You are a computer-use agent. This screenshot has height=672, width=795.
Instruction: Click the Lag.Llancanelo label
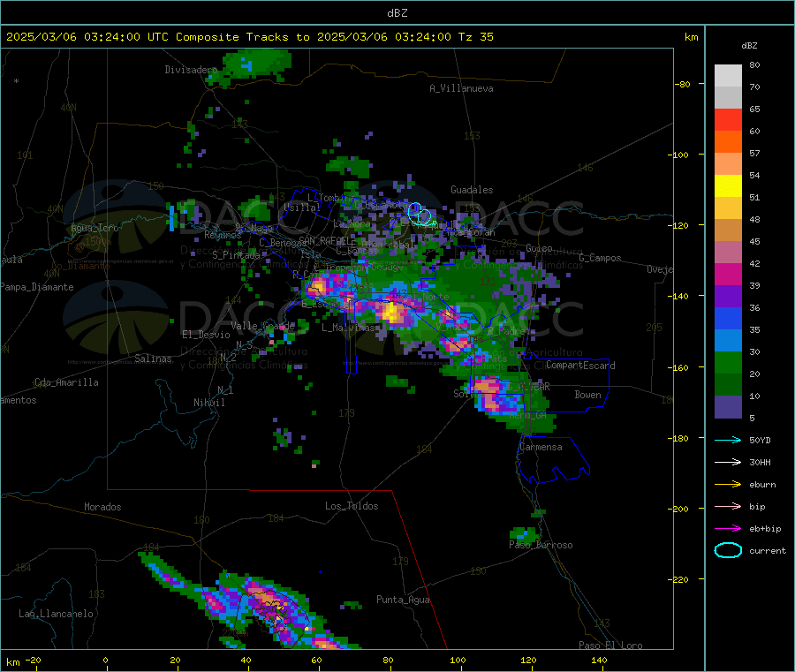pos(57,614)
